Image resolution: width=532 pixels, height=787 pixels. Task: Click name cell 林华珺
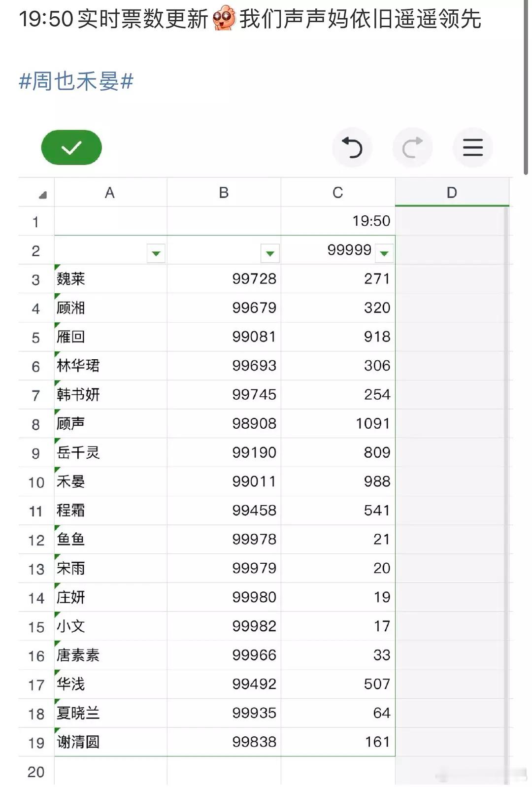tap(110, 366)
